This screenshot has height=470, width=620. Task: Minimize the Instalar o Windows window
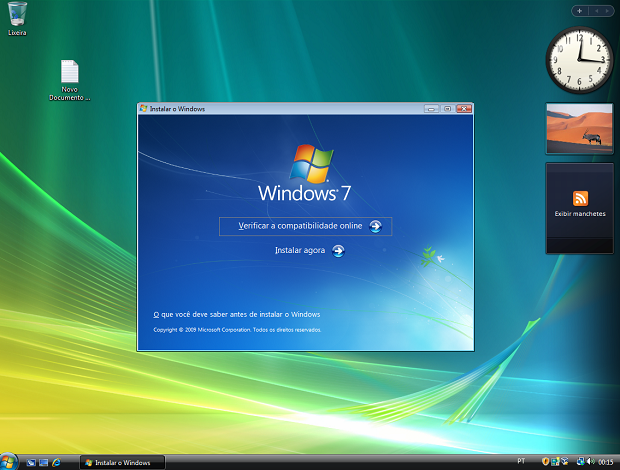point(431,108)
